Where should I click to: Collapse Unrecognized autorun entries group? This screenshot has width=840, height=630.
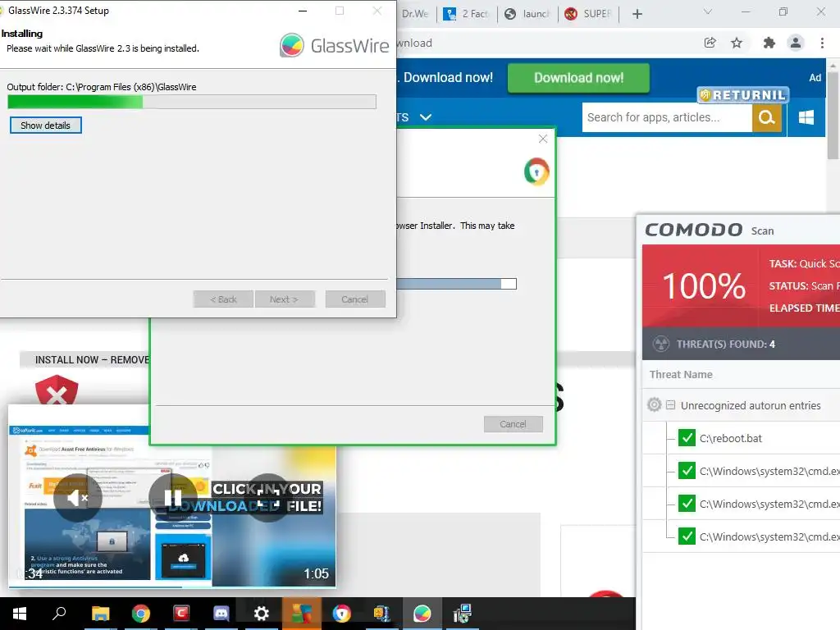coord(670,405)
